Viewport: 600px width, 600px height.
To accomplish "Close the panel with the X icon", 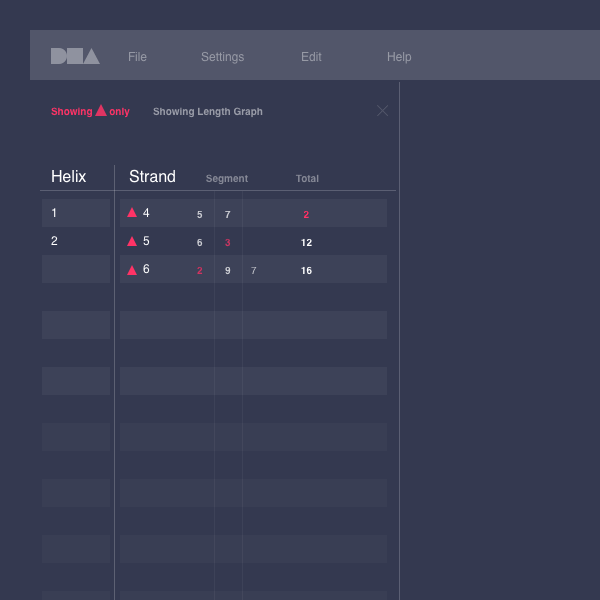I will pos(382,111).
